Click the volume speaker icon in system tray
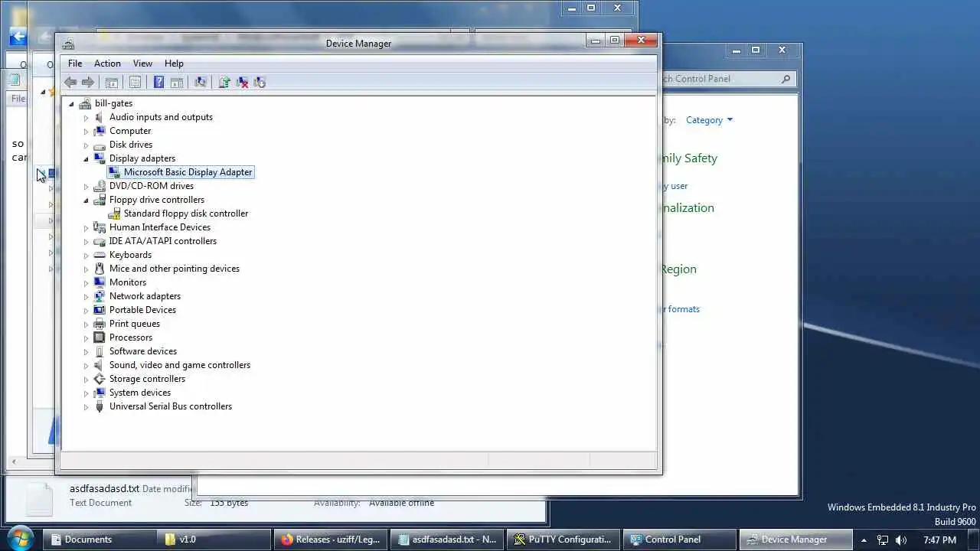The image size is (980, 551). tap(901, 540)
